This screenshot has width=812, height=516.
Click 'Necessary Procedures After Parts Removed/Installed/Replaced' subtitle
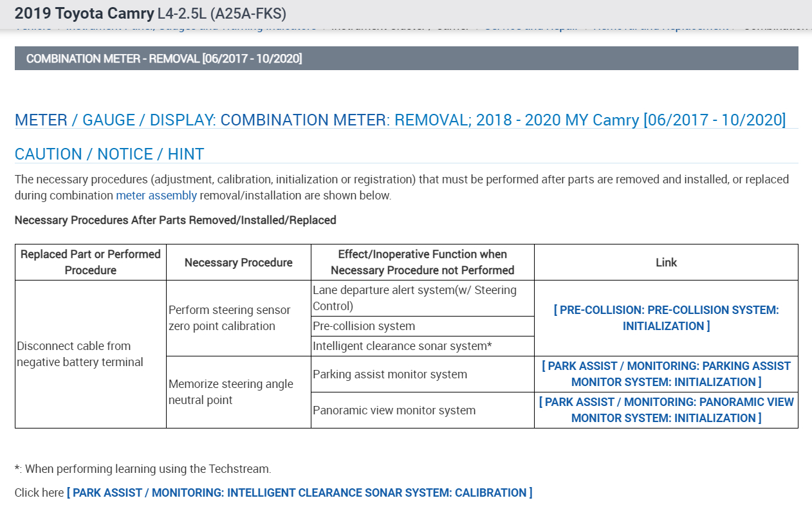[x=176, y=220]
